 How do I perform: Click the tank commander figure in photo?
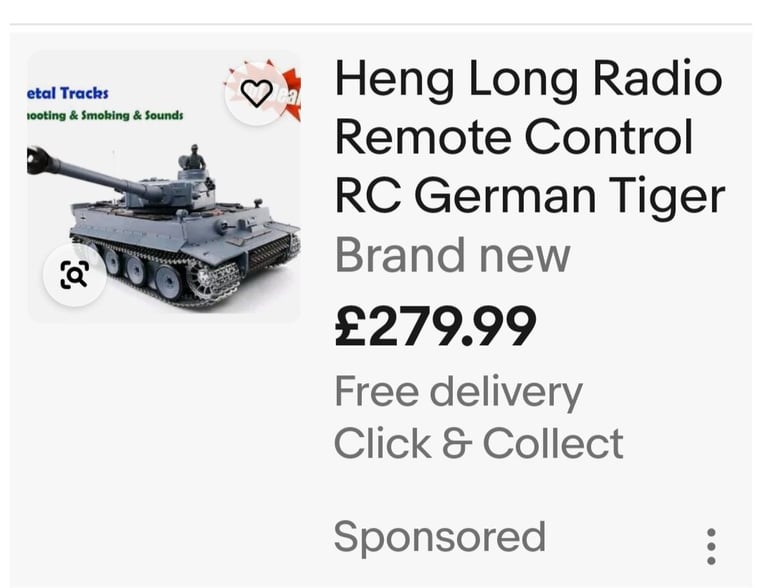click(x=193, y=158)
